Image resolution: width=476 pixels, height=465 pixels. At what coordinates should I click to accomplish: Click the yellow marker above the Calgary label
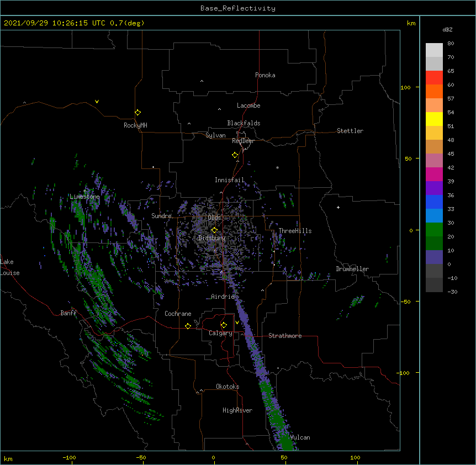[224, 325]
